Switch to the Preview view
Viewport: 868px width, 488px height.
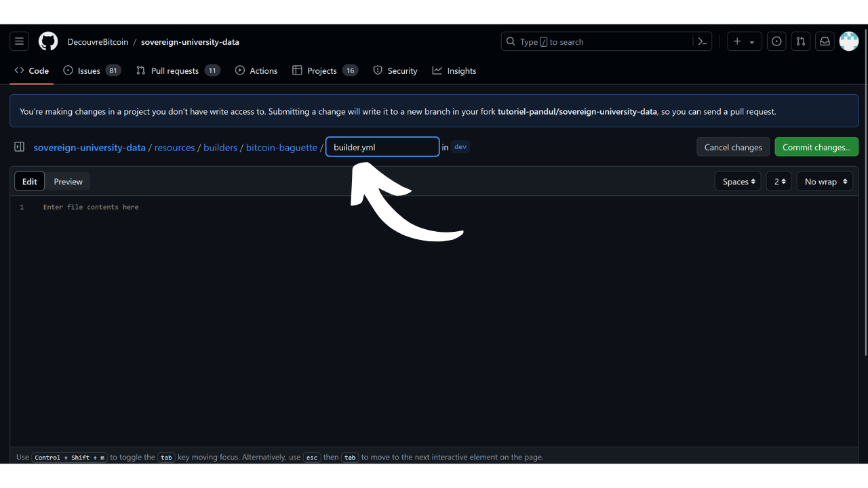click(x=68, y=182)
